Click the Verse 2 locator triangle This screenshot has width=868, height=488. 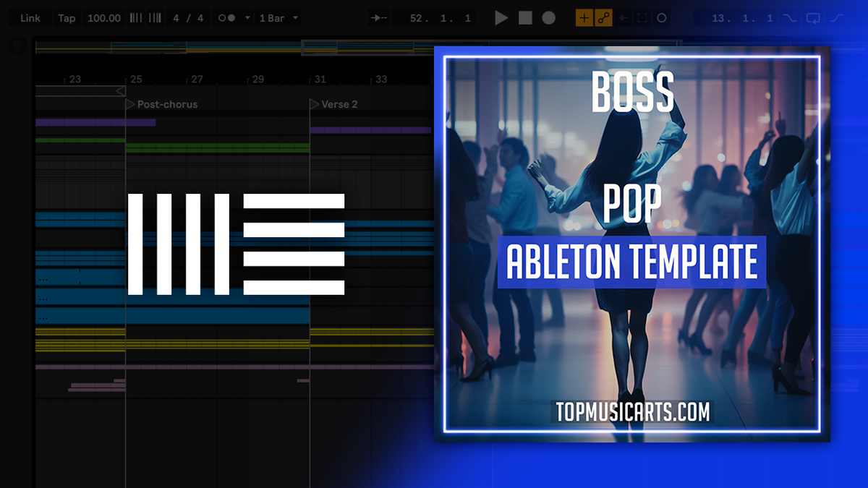pyautogui.click(x=315, y=103)
